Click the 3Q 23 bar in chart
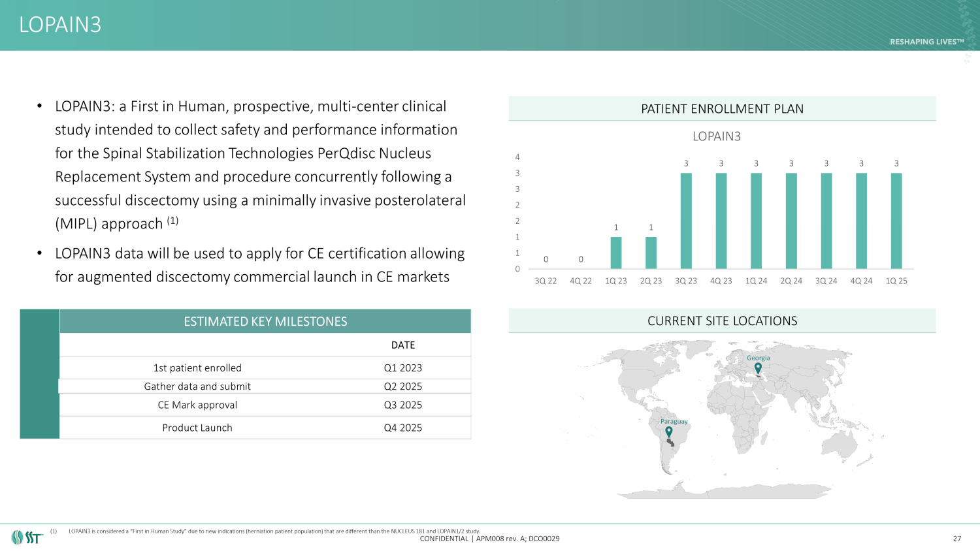This screenshot has height=551, width=980. tap(686, 221)
